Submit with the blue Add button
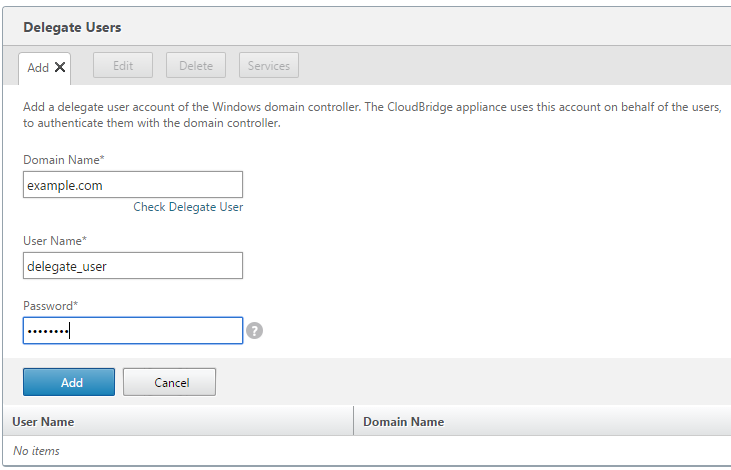Image resolution: width=731 pixels, height=470 pixels. coord(69,382)
